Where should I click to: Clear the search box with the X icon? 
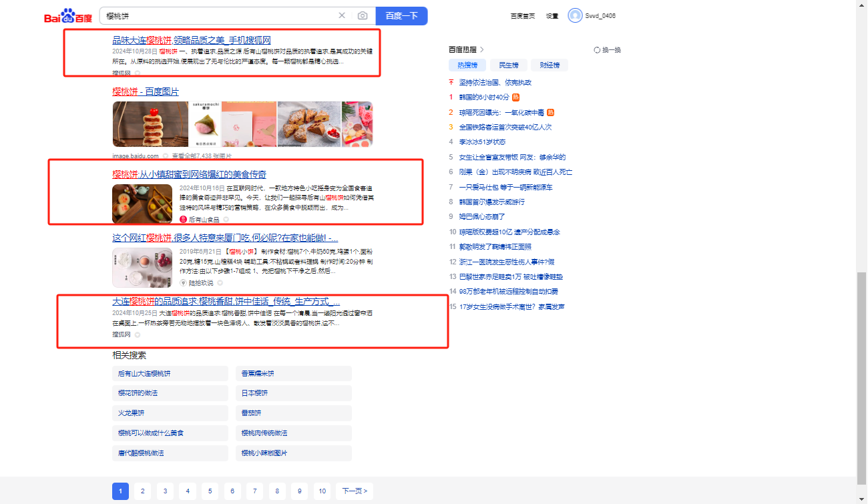tap(342, 15)
